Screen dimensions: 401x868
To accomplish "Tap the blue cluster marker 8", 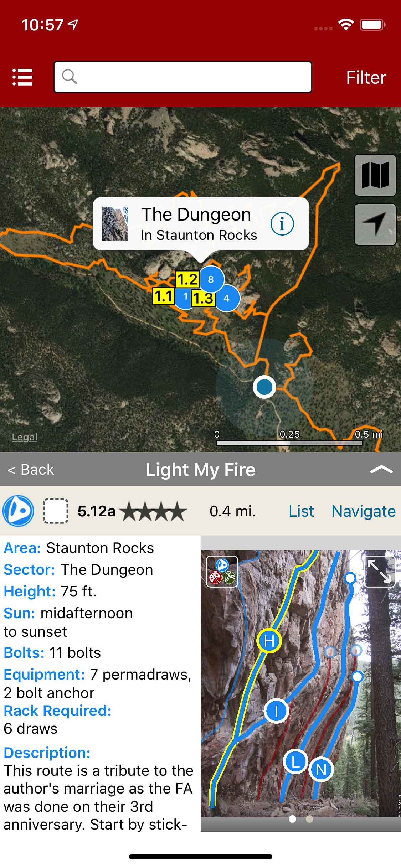I will [x=211, y=279].
